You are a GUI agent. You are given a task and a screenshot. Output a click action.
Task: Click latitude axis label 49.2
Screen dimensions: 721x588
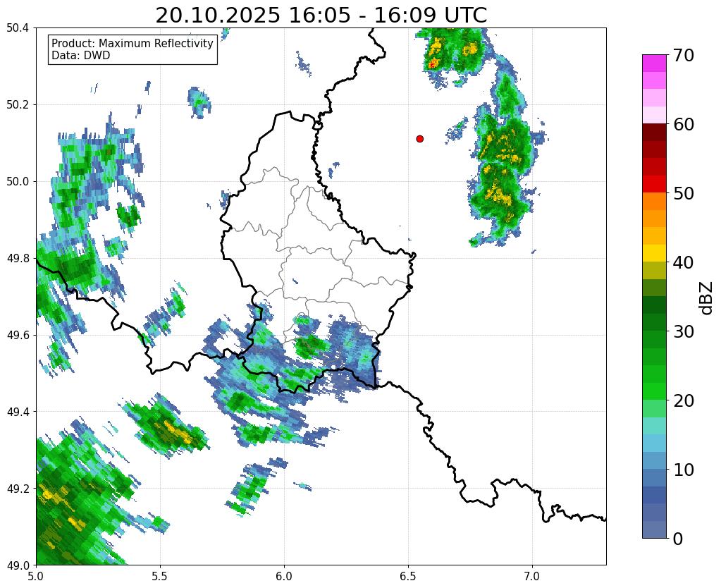pos(18,488)
